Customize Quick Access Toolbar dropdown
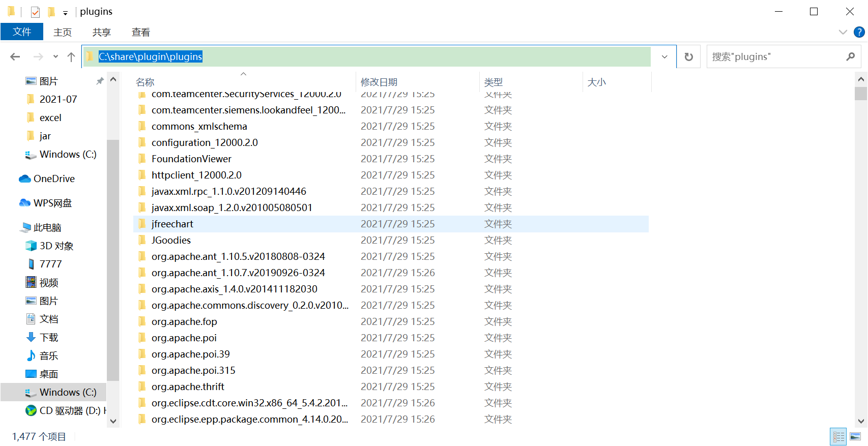Viewport: 868px width, 446px height. point(65,13)
